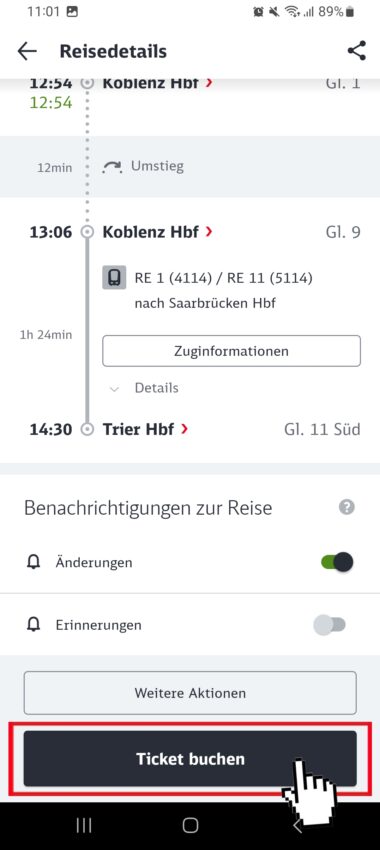Viewport: 380px width, 850px height.
Task: Tap the back arrow beside Reisedetails
Action: pyautogui.click(x=27, y=51)
